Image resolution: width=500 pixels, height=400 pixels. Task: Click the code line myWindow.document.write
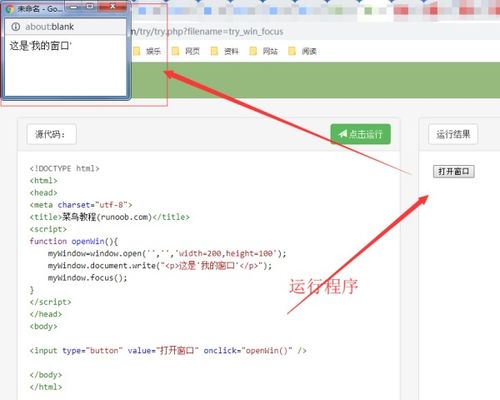(160, 266)
